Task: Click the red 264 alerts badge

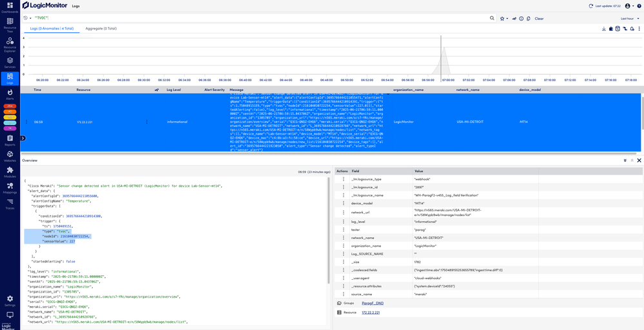Action: [10, 106]
